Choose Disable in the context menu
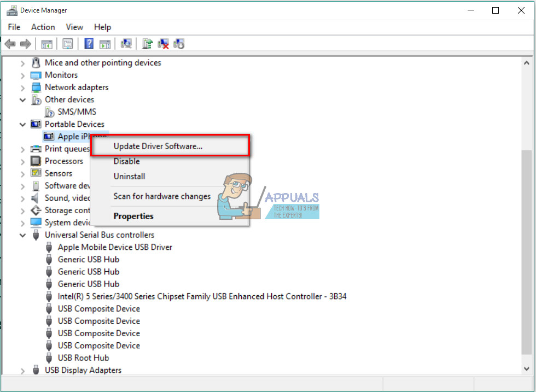Image resolution: width=536 pixels, height=392 pixels. (x=170, y=161)
